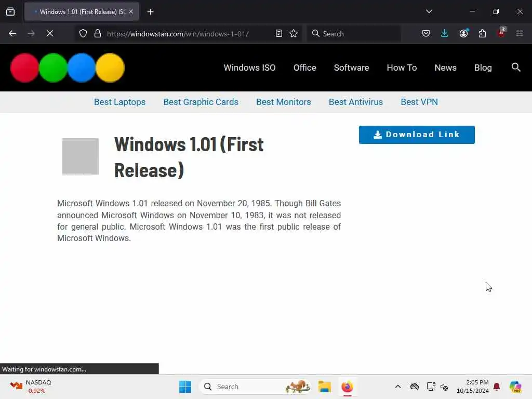Open the Office menu item
This screenshot has height=399, width=532.
click(304, 68)
